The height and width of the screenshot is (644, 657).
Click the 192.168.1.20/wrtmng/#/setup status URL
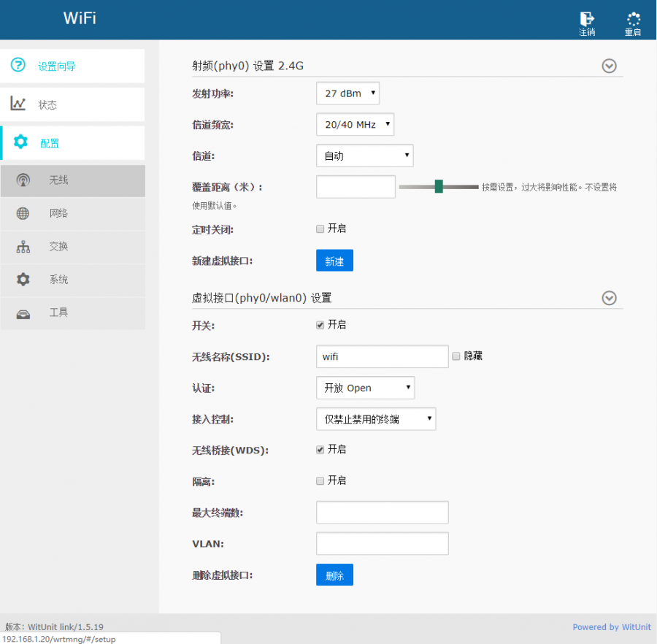tap(58, 639)
